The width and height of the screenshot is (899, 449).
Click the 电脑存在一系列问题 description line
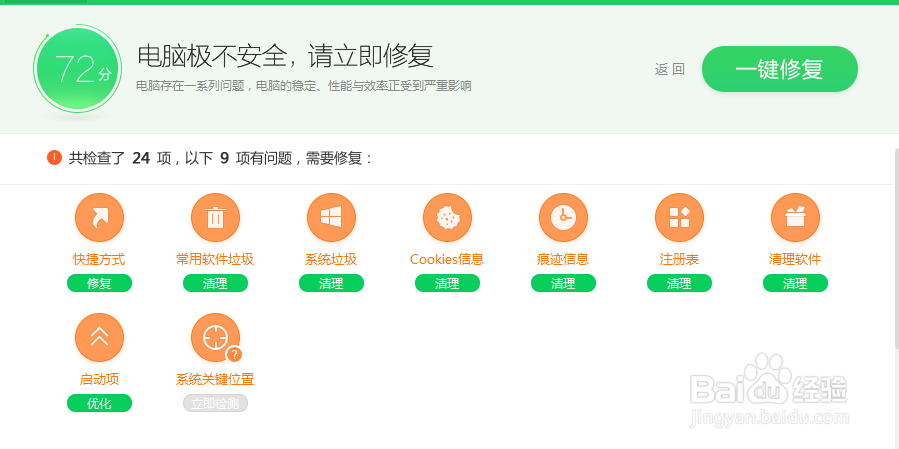point(304,86)
